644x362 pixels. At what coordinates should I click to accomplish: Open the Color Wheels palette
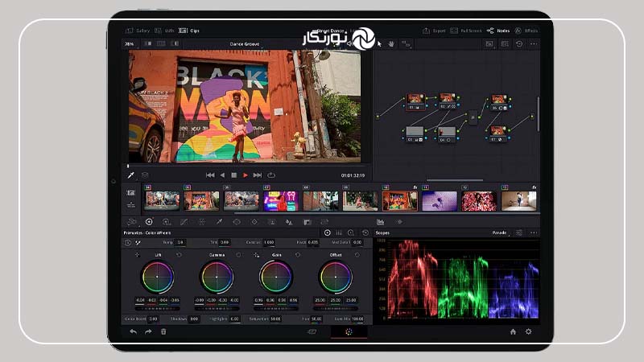[149, 222]
